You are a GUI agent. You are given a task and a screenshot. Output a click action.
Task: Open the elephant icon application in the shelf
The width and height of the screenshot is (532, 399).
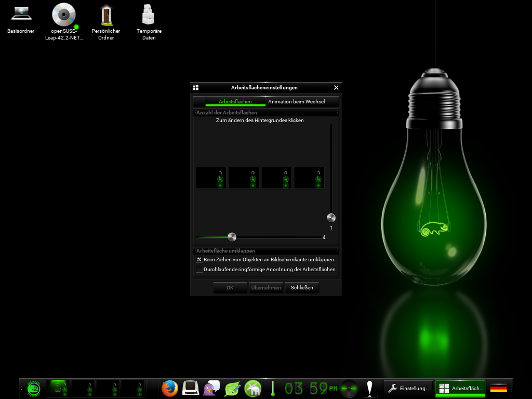point(253,388)
